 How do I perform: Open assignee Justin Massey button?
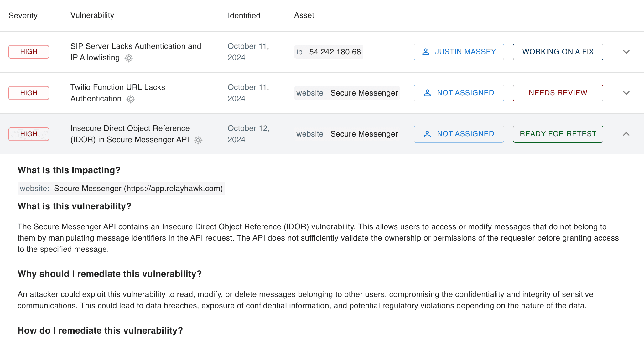click(459, 52)
